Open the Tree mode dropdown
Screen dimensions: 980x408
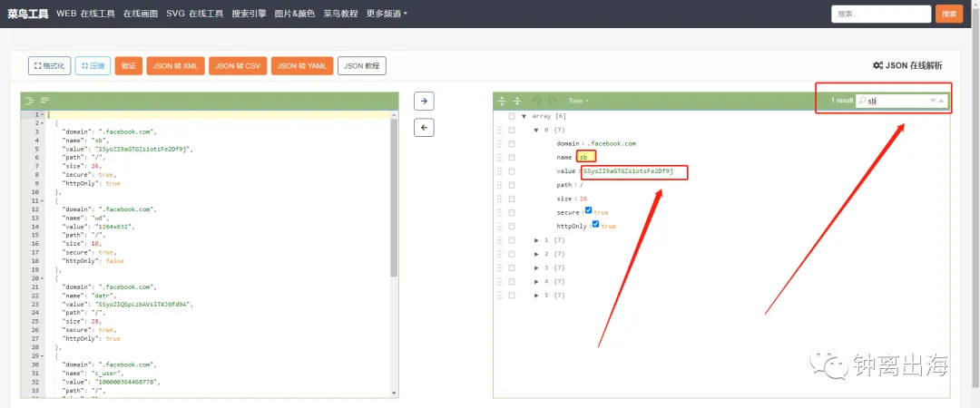[x=578, y=101]
